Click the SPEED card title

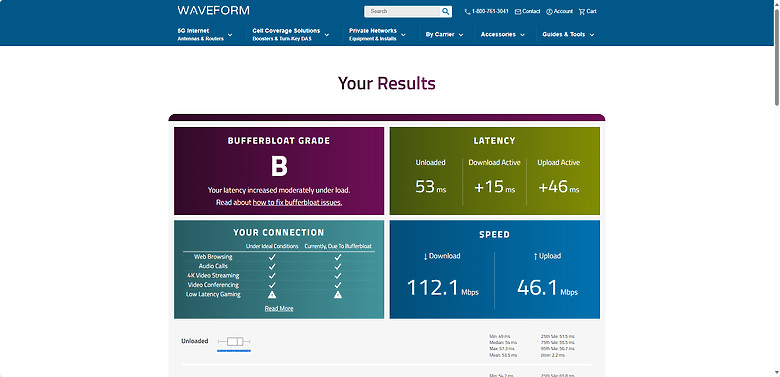(x=494, y=234)
